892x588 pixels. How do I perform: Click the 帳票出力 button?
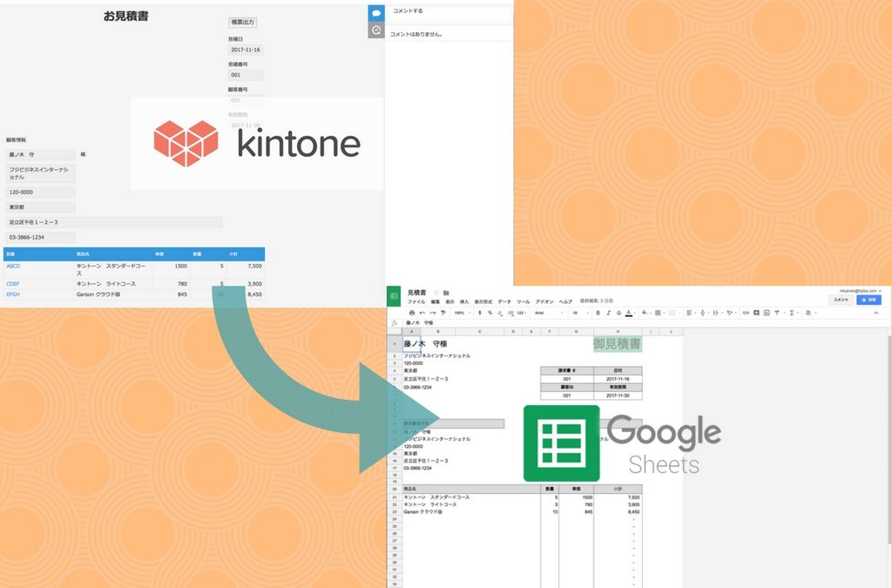(x=242, y=22)
